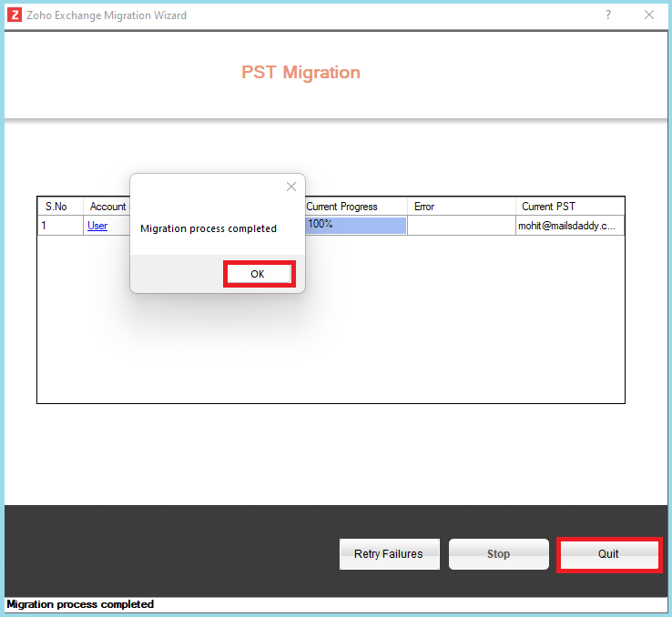This screenshot has height=617, width=672.
Task: Click the Account column header
Action: (x=107, y=207)
